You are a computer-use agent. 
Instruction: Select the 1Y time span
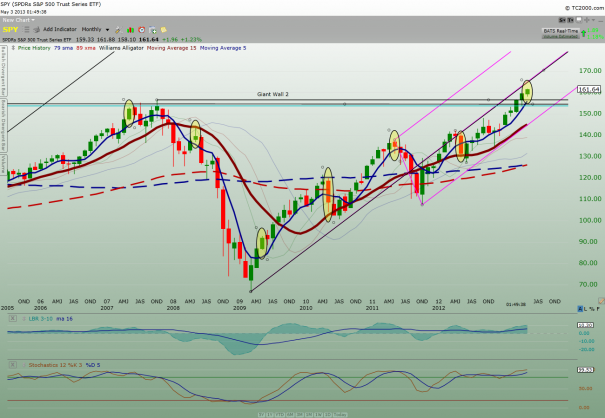tap(270, 415)
